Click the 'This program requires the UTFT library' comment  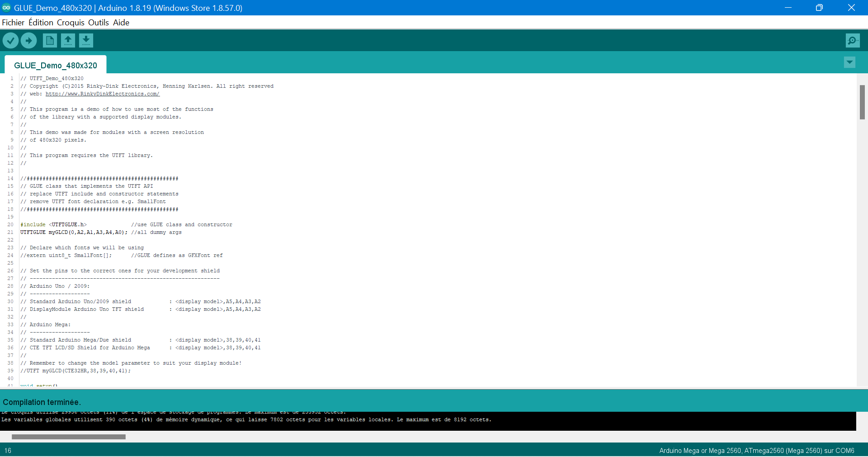pyautogui.click(x=87, y=156)
